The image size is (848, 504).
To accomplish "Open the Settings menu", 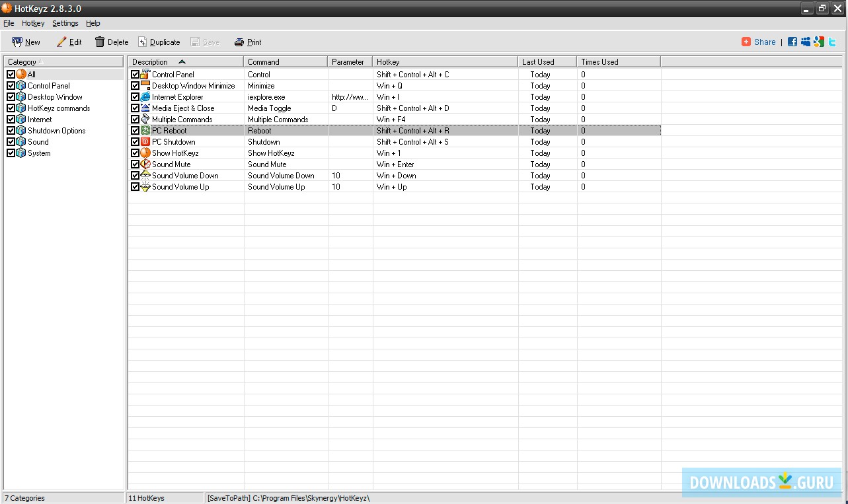I will point(65,23).
